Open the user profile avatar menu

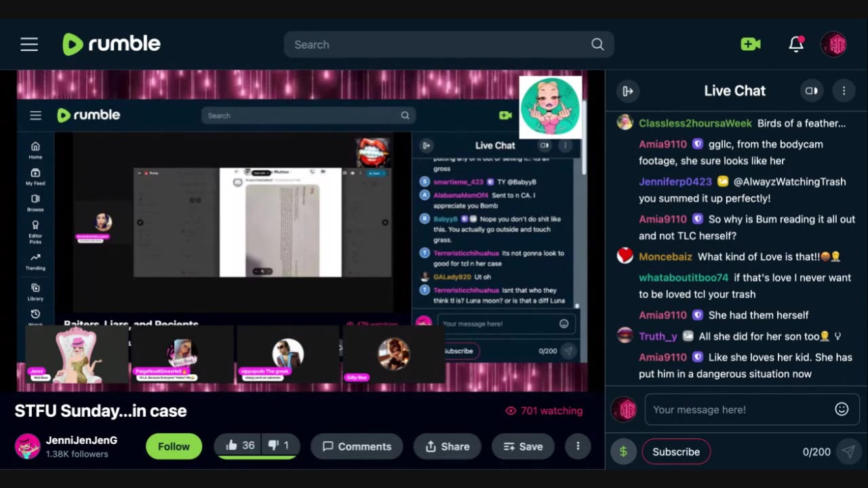coord(833,44)
